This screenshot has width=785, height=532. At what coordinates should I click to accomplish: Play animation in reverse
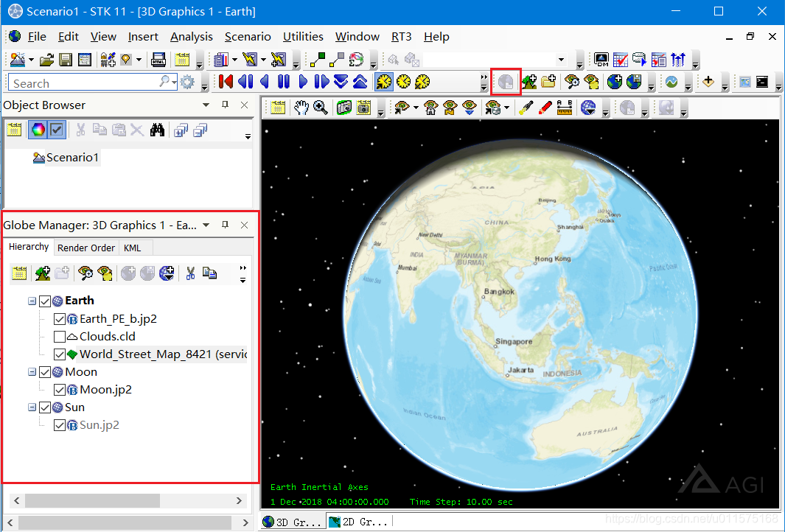click(x=265, y=82)
